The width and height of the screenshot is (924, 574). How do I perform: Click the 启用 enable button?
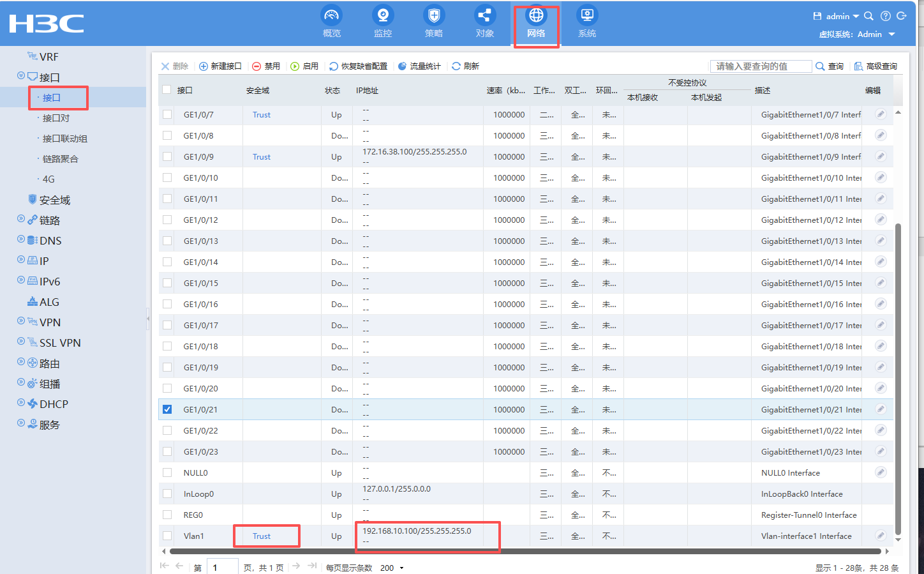[304, 66]
